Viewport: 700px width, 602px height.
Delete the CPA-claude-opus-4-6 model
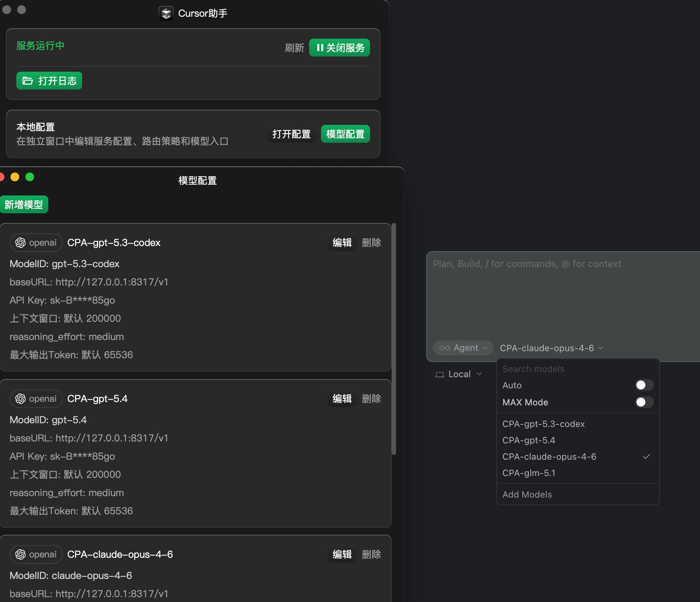pos(371,554)
